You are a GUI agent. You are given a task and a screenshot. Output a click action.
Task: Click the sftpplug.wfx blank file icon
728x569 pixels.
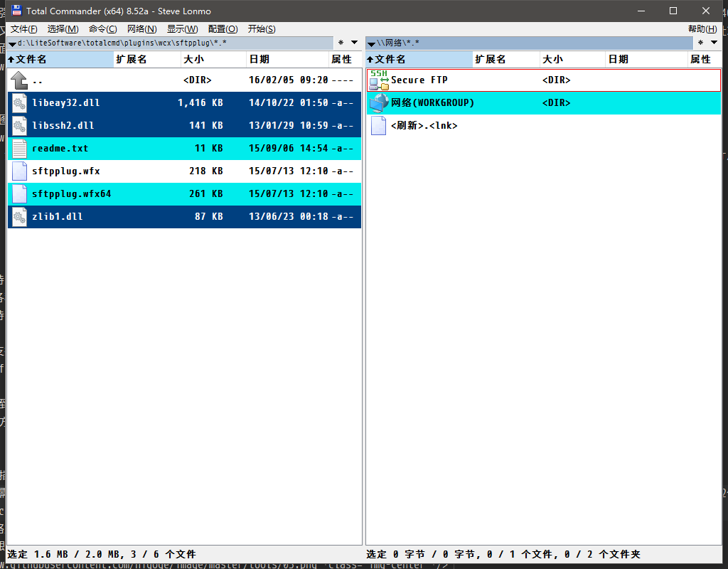point(19,171)
